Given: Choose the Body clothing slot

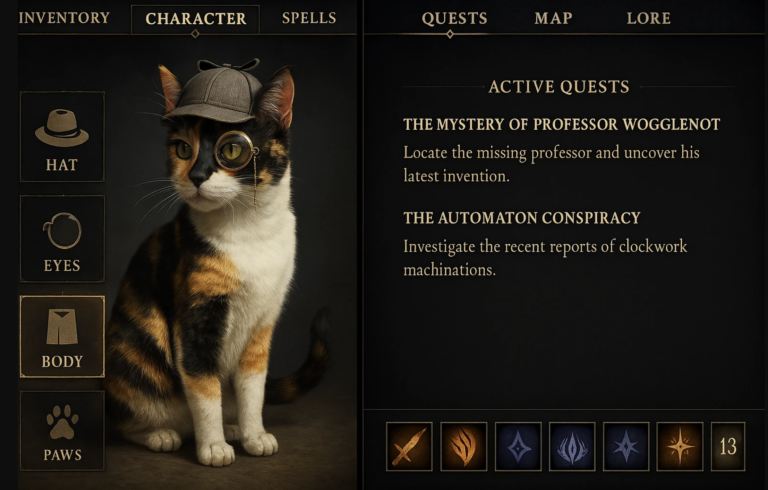Looking at the screenshot, I should click(x=62, y=337).
